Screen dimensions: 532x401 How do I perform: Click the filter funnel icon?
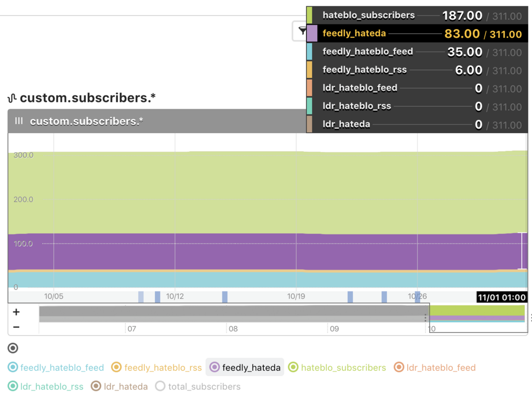click(x=302, y=31)
